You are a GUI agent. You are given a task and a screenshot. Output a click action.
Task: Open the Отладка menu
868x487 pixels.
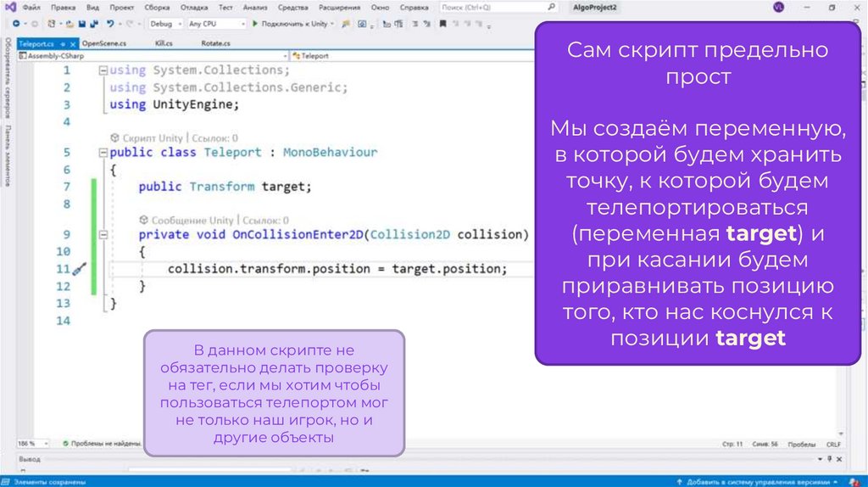[x=194, y=7]
